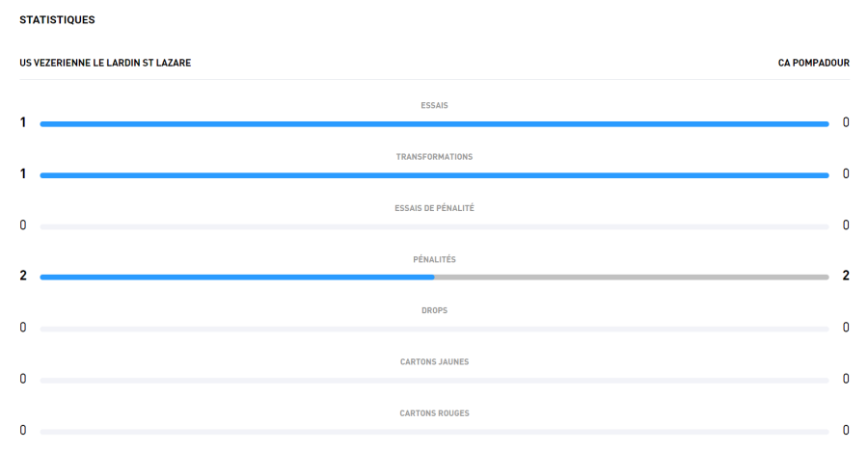Screen dimensions: 868x450
Task: Select the CARTONS ROUGES label
Action: (x=434, y=413)
